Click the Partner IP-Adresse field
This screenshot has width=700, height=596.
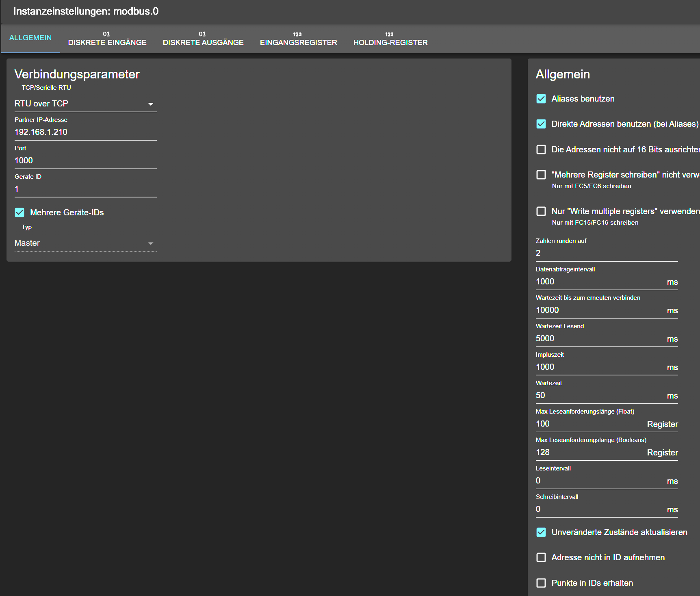point(86,132)
